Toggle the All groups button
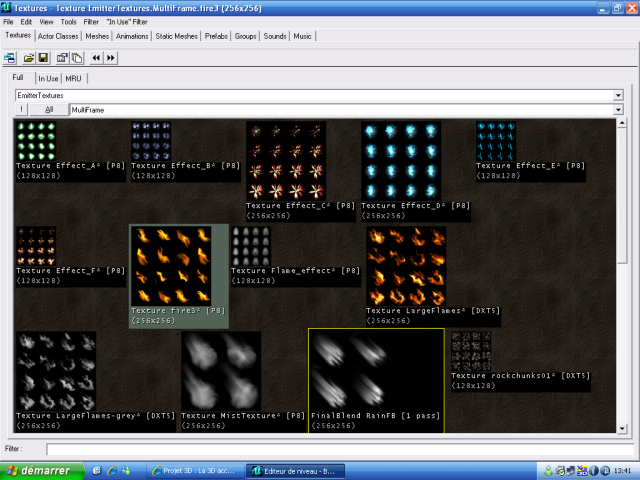 49,109
